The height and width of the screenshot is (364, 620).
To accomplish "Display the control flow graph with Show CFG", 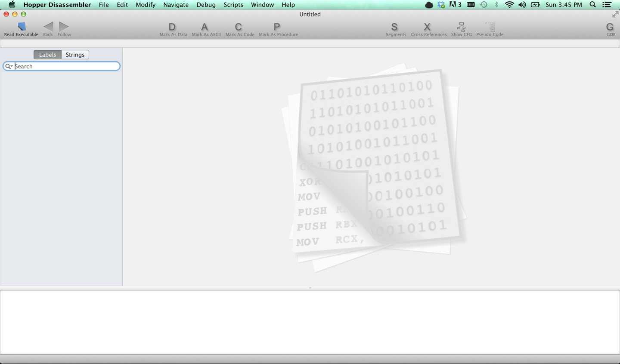I will tap(461, 27).
